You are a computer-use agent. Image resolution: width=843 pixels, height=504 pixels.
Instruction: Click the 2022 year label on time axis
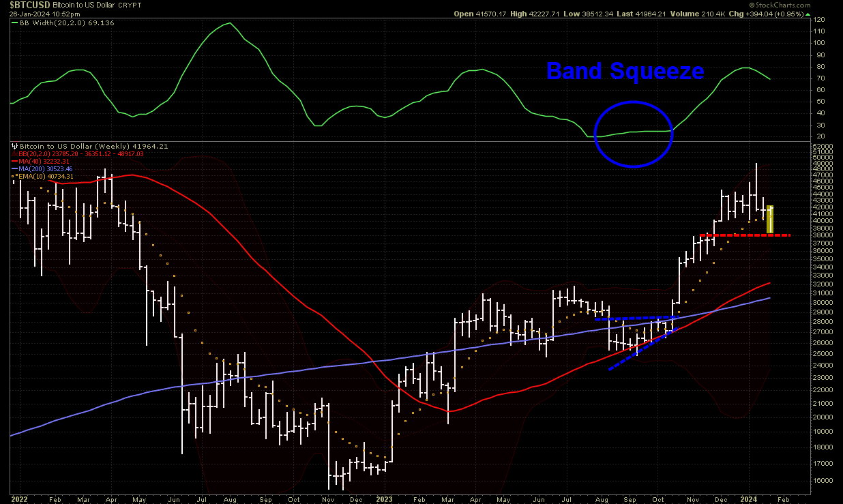click(19, 499)
